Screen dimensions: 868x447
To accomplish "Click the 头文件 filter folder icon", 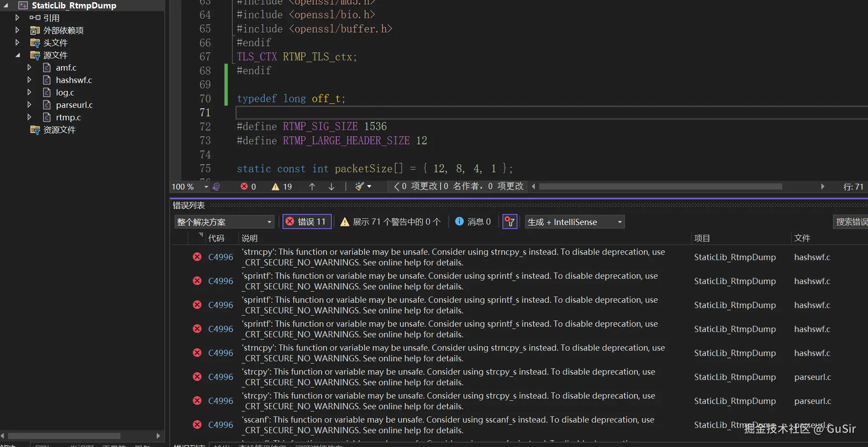I will (35, 43).
